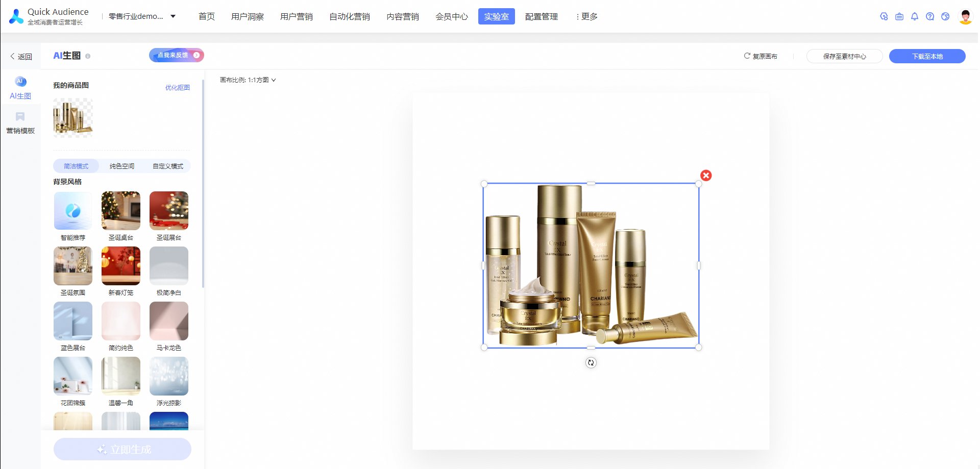This screenshot has width=980, height=469.
Task: Choose the 新春灯笼 background style
Action: [x=121, y=266]
